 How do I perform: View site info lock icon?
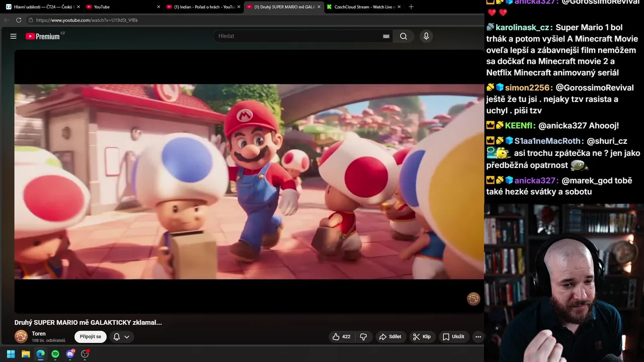(31, 20)
